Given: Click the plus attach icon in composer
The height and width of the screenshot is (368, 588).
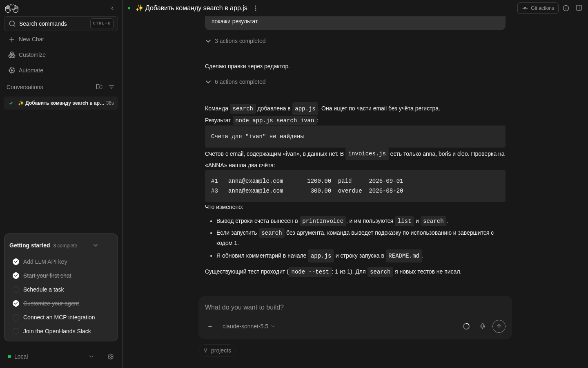Looking at the screenshot, I should click(x=210, y=326).
